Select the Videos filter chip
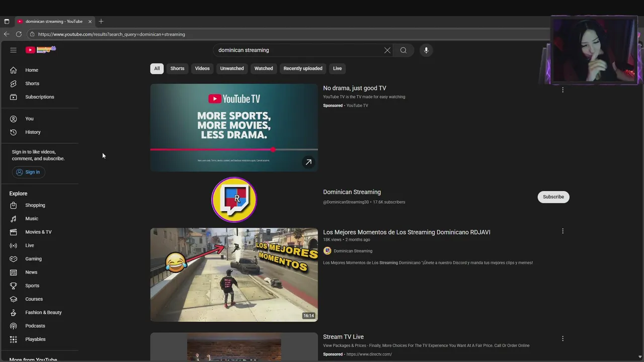 click(202, 68)
